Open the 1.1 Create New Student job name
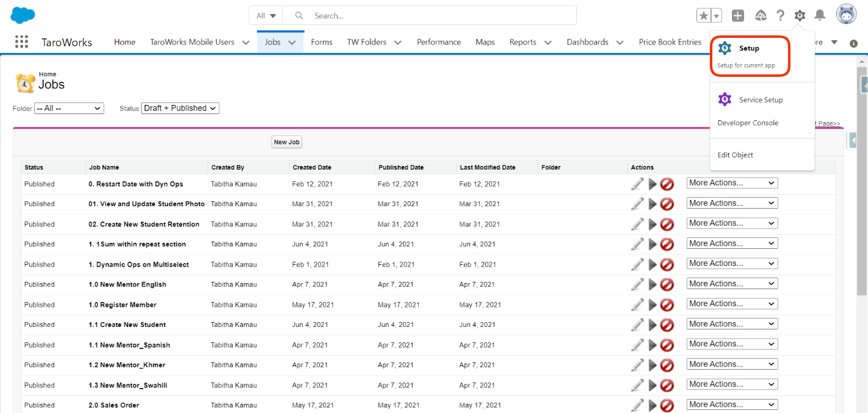Screen dimensions: 868x413 (x=127, y=325)
